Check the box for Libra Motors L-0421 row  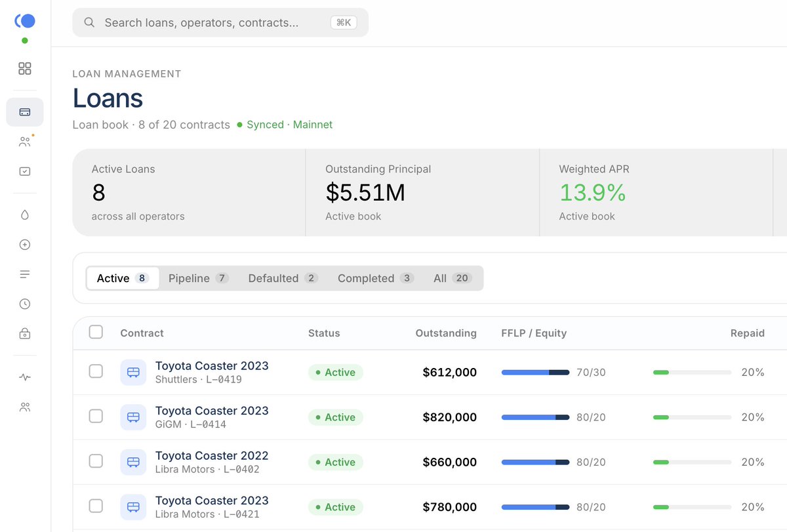pos(96,506)
